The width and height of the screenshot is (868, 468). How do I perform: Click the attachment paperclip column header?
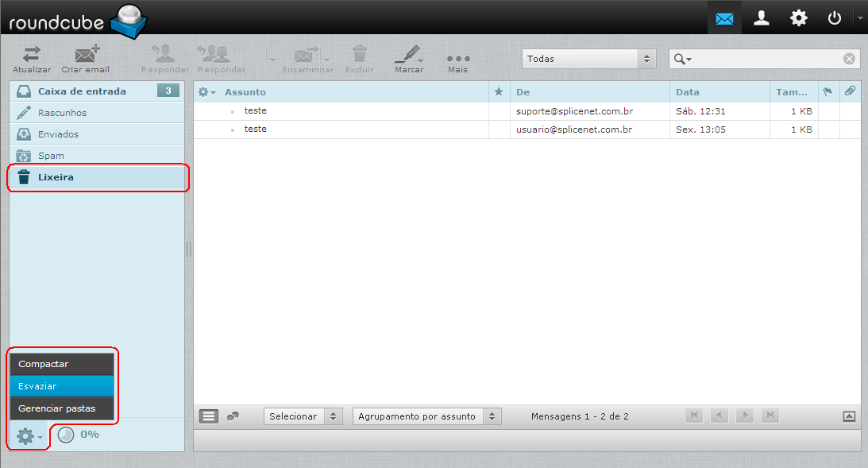(850, 91)
